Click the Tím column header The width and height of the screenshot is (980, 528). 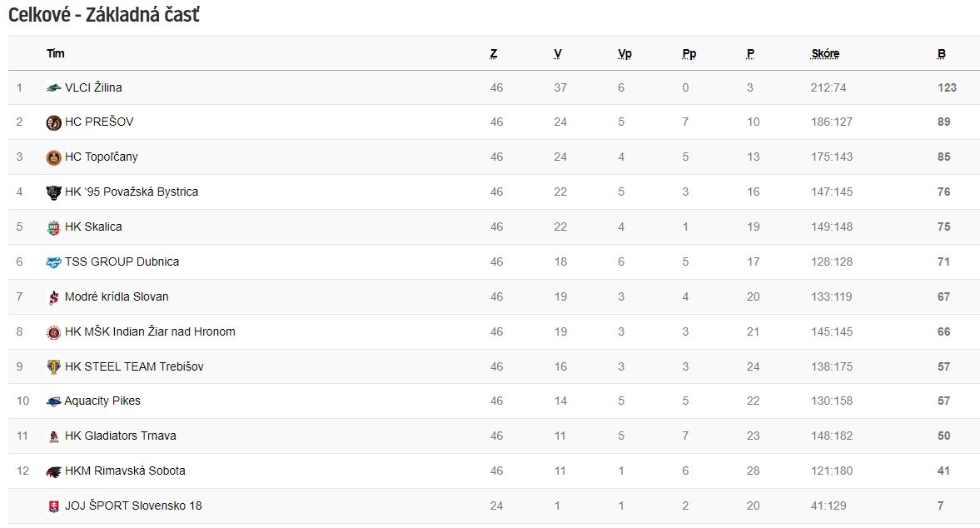coord(56,54)
